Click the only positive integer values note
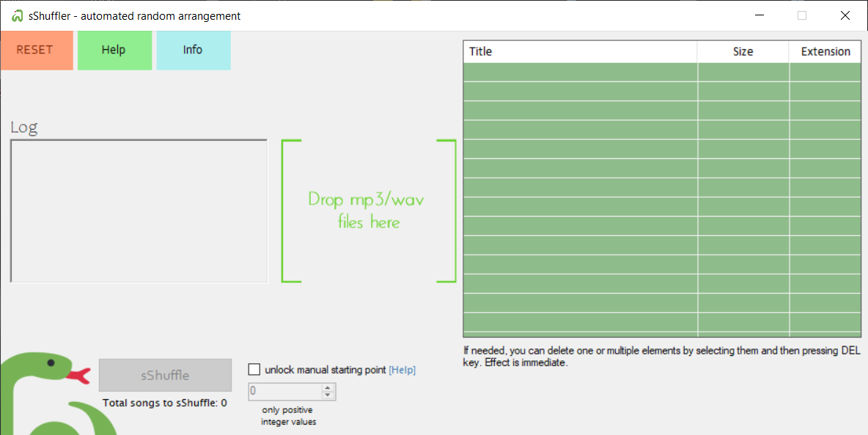 click(x=288, y=416)
